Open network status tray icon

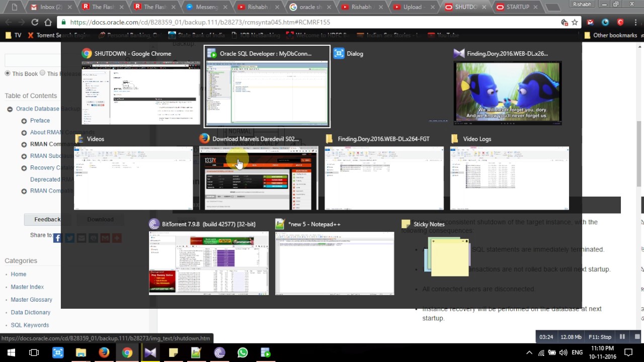click(541, 352)
